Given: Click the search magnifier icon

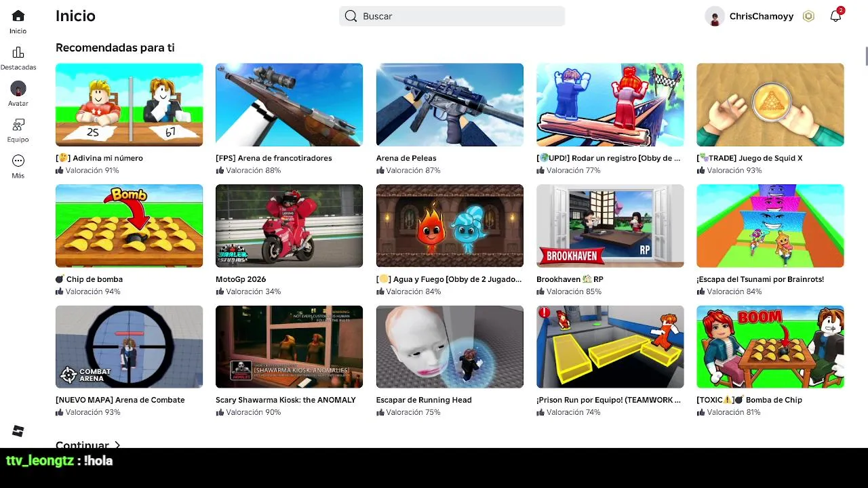Looking at the screenshot, I should point(351,16).
